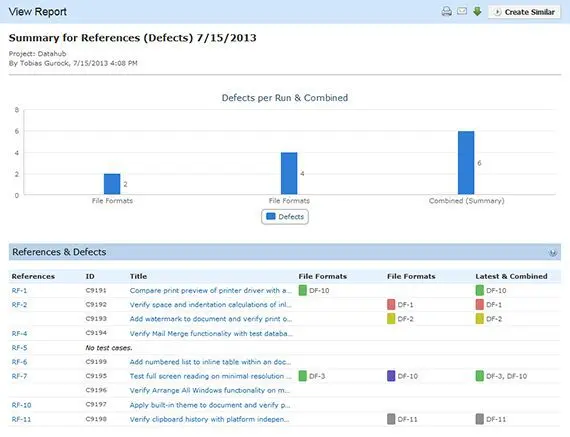Click yellow status swatch beside DF-2 in File Formats column
This screenshot has width=570, height=437.
pyautogui.click(x=391, y=319)
